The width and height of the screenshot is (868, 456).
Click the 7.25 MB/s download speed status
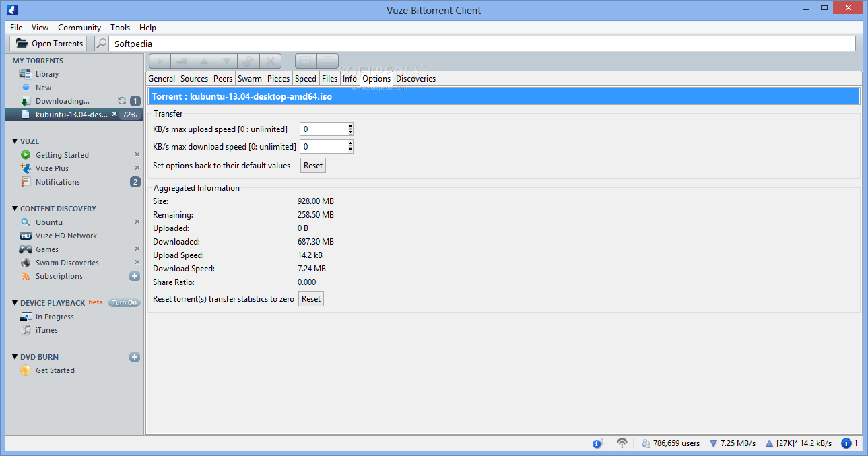coord(733,443)
